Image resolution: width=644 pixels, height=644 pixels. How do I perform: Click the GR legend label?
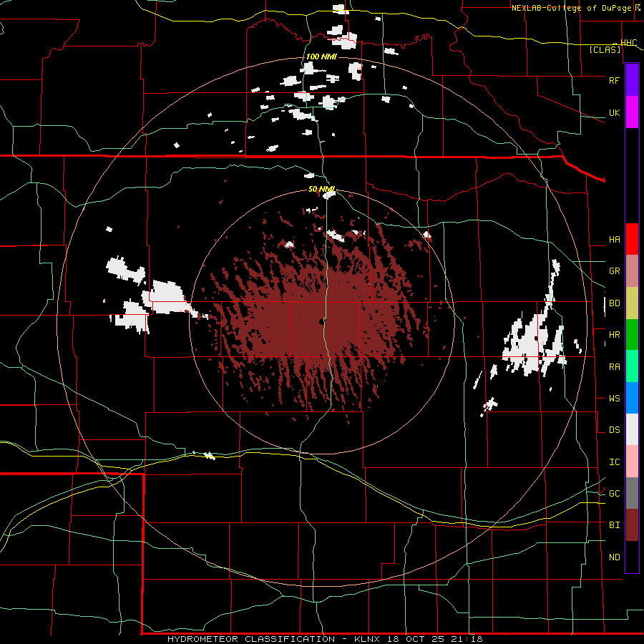614,271
